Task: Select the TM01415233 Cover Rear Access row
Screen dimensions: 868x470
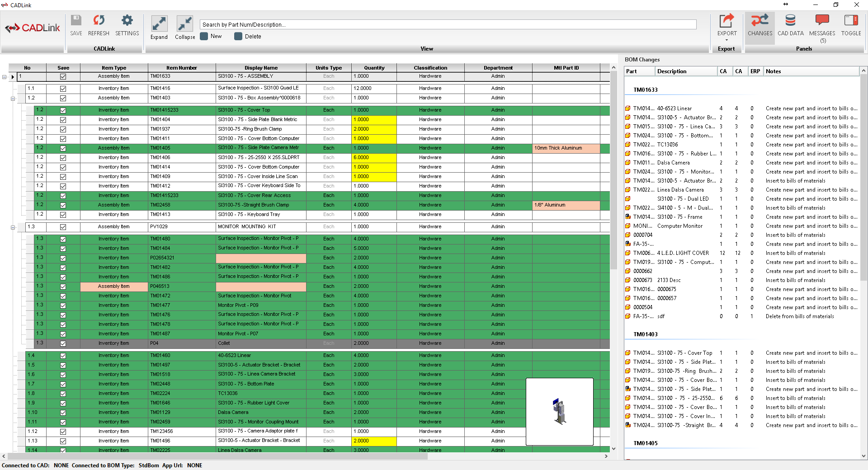Action: pos(317,196)
